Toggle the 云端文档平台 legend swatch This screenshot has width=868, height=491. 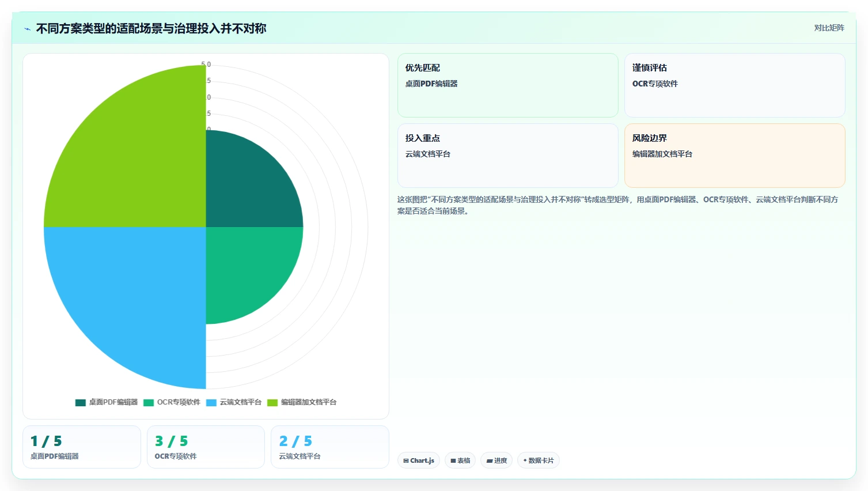[211, 402]
